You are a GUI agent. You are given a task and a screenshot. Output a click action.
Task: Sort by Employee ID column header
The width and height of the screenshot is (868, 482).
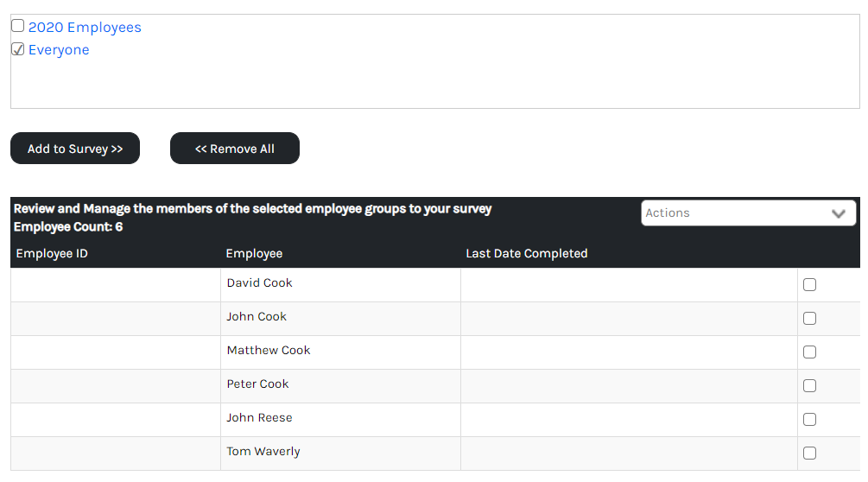pyautogui.click(x=52, y=254)
